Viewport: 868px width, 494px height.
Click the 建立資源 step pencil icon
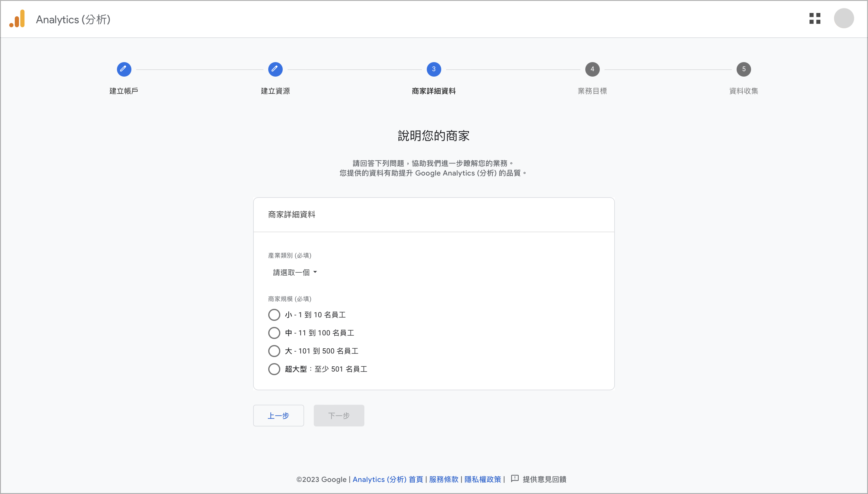click(x=275, y=69)
